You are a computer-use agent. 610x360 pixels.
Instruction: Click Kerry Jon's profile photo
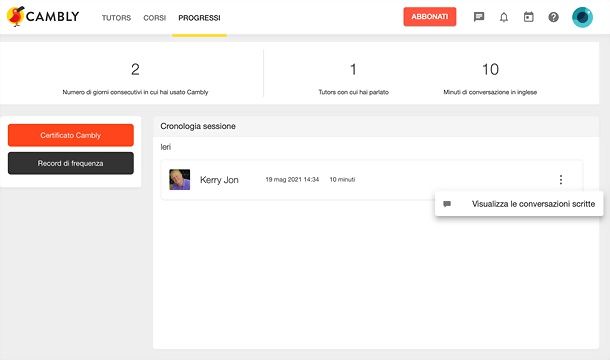[179, 179]
